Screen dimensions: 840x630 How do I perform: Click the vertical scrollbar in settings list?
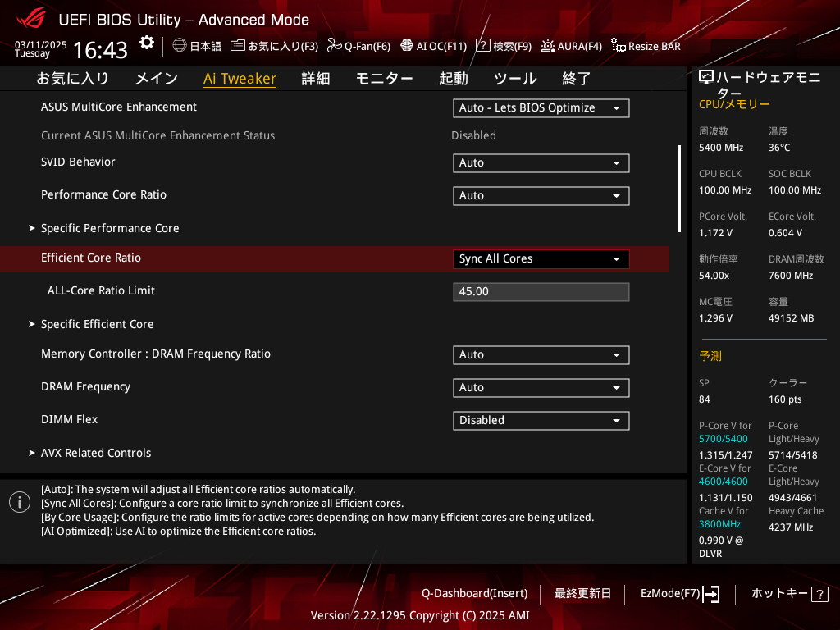679,189
